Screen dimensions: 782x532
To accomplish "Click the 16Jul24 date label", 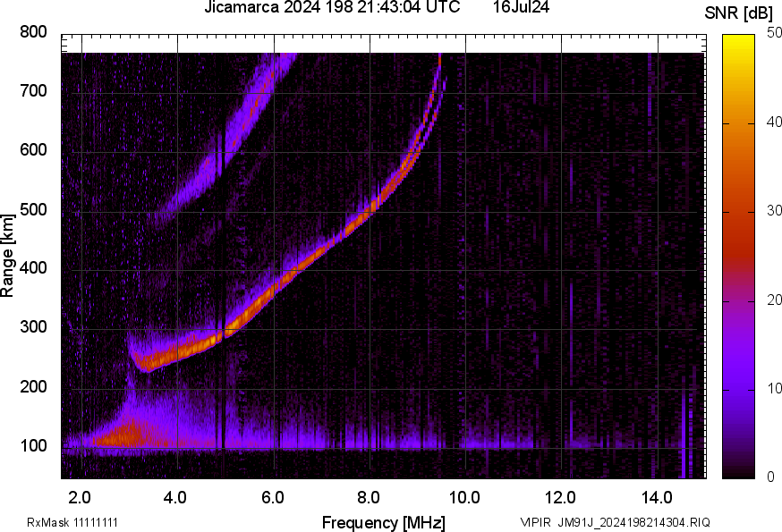I will [521, 8].
